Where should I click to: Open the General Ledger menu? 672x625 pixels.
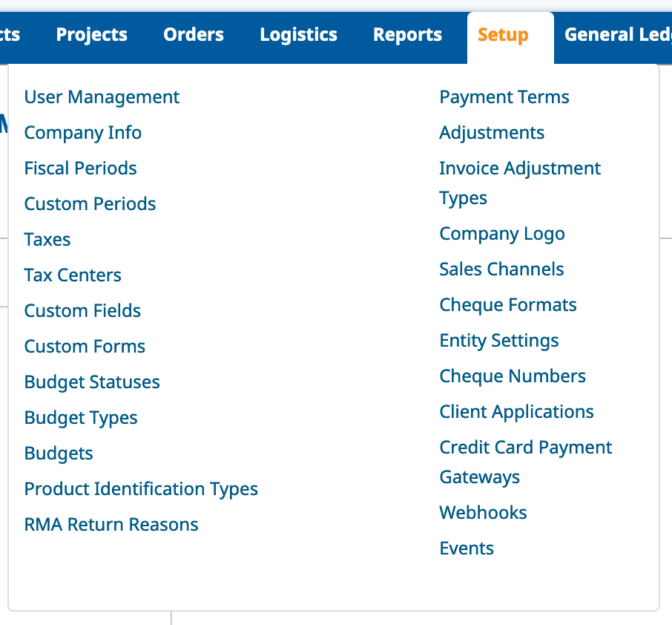click(x=618, y=35)
